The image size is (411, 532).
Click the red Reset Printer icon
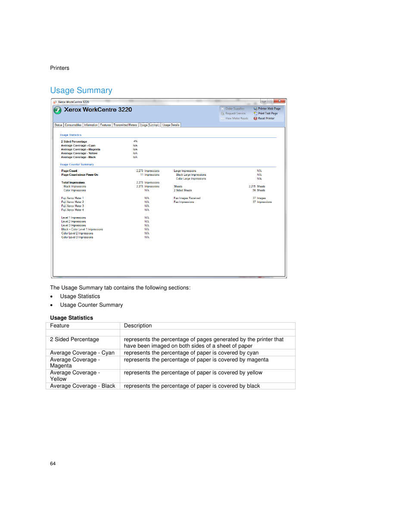(255, 118)
